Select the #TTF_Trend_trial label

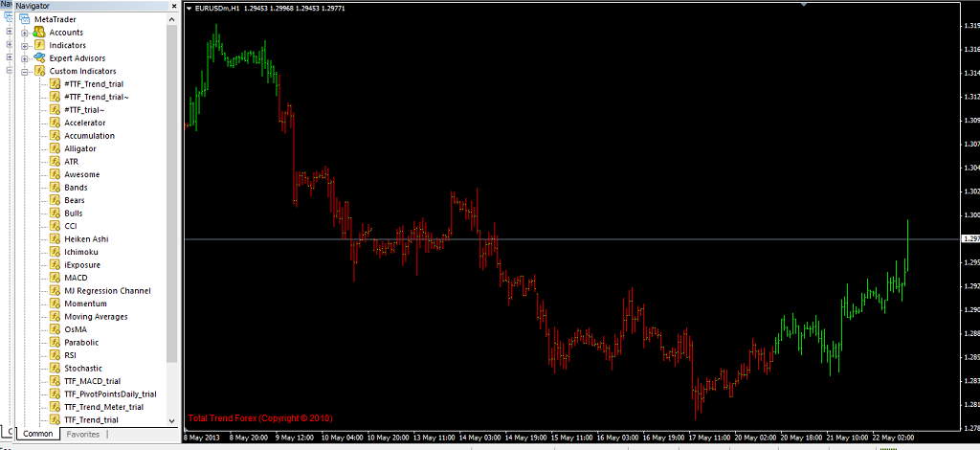tap(94, 83)
